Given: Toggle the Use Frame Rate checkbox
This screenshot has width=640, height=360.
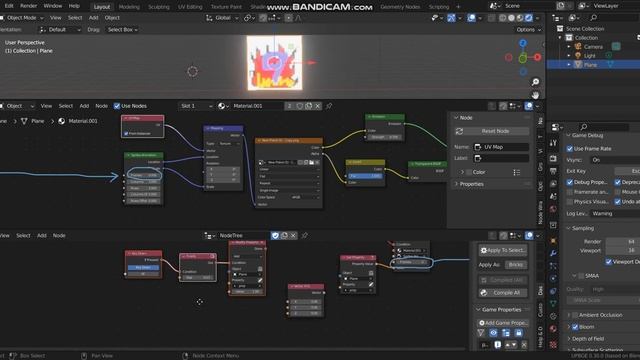Looking at the screenshot, I should (570, 149).
